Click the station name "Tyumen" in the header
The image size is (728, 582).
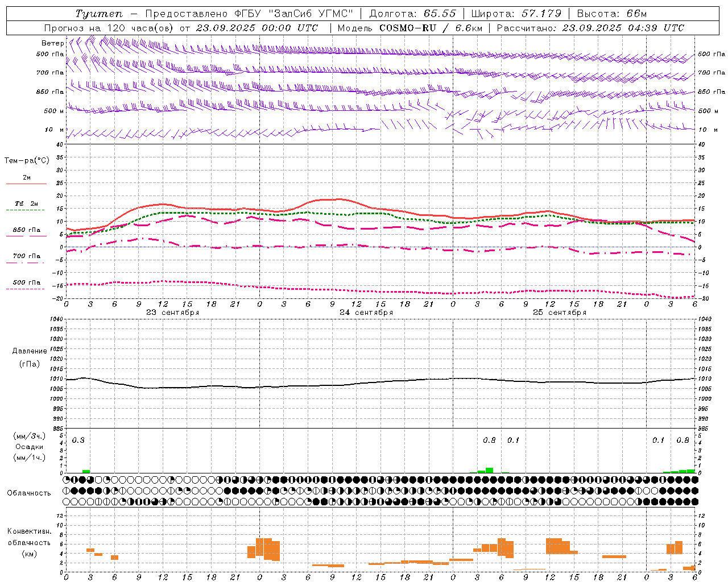click(x=98, y=14)
